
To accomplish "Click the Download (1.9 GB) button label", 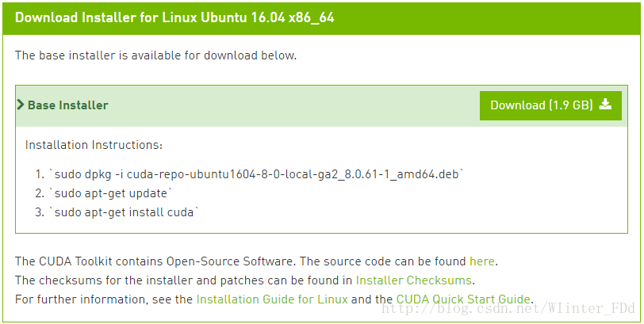I will [x=542, y=105].
